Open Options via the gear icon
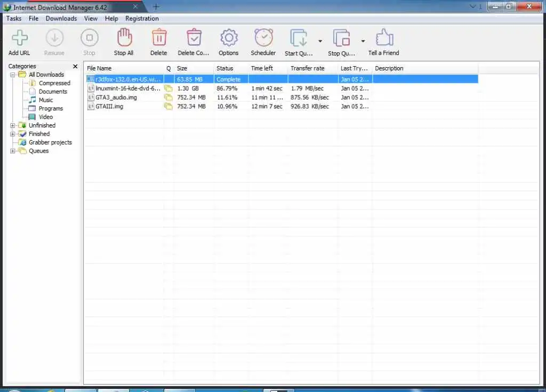 click(229, 38)
